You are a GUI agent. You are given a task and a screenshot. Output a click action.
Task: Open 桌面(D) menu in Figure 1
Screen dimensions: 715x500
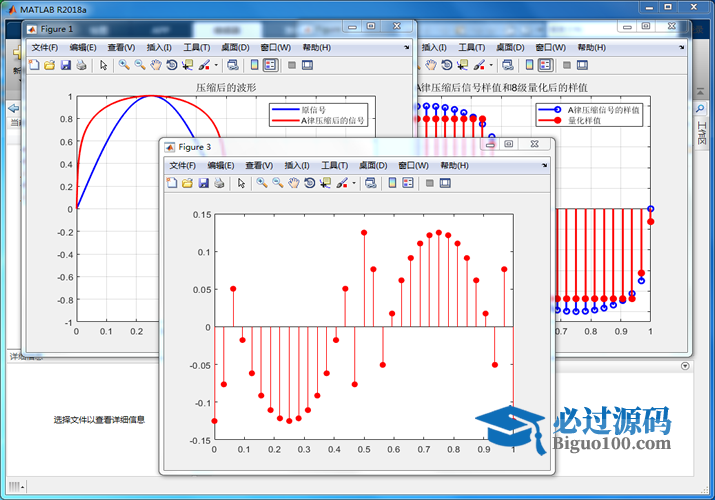[x=235, y=47]
